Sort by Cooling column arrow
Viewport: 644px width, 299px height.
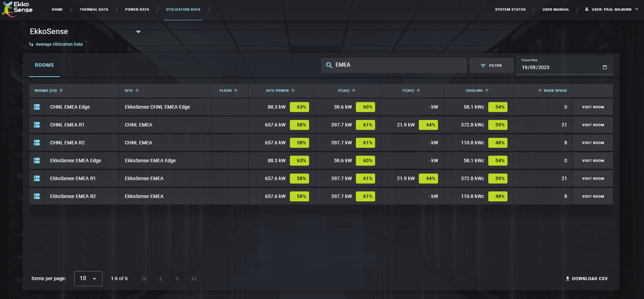pyautogui.click(x=487, y=91)
